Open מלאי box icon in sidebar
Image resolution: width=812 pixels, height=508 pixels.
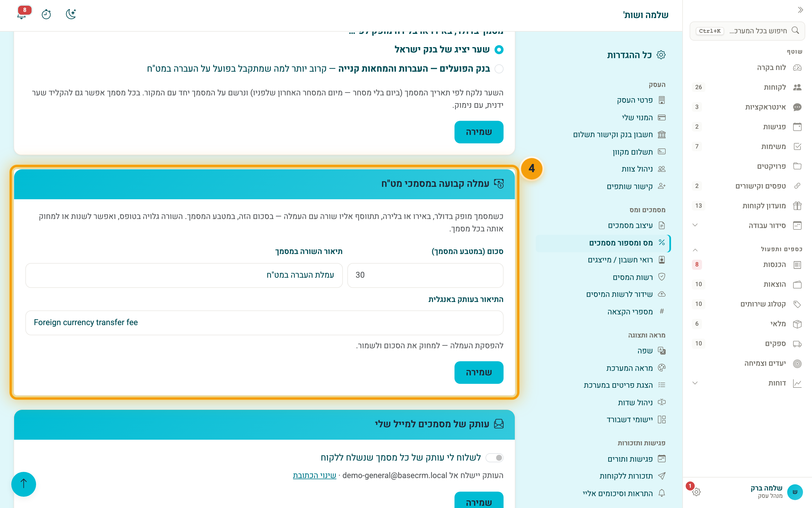[797, 324]
